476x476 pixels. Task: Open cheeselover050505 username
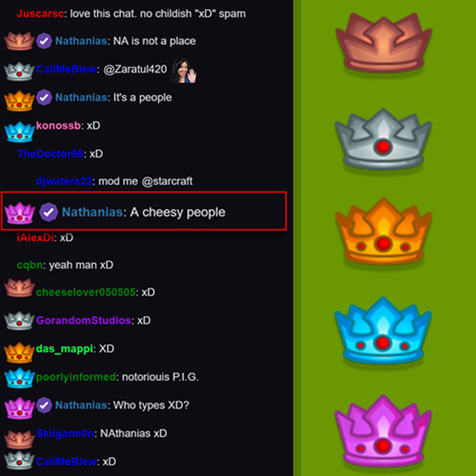tap(86, 292)
